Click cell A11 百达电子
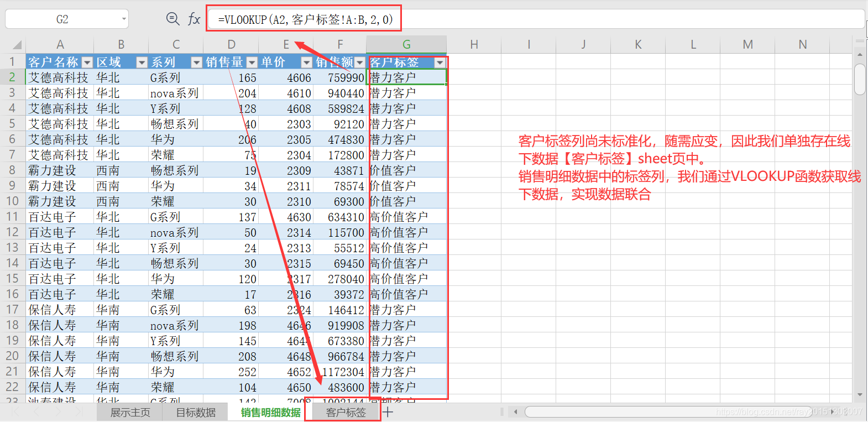 pos(60,216)
